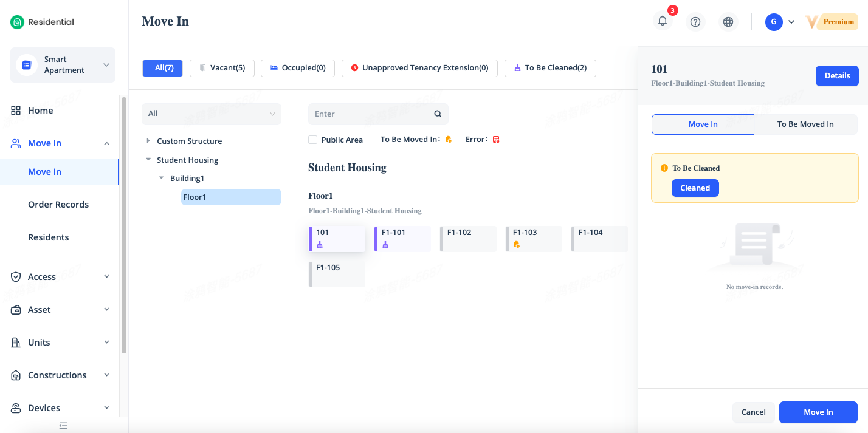This screenshot has height=433, width=868.
Task: Expand the Custom Structure tree node
Action: click(x=148, y=141)
